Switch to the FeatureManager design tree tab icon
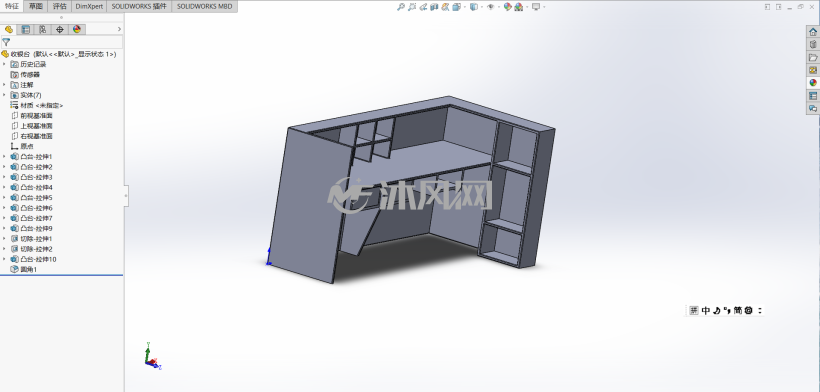This screenshot has height=392, width=820. pos(9,29)
